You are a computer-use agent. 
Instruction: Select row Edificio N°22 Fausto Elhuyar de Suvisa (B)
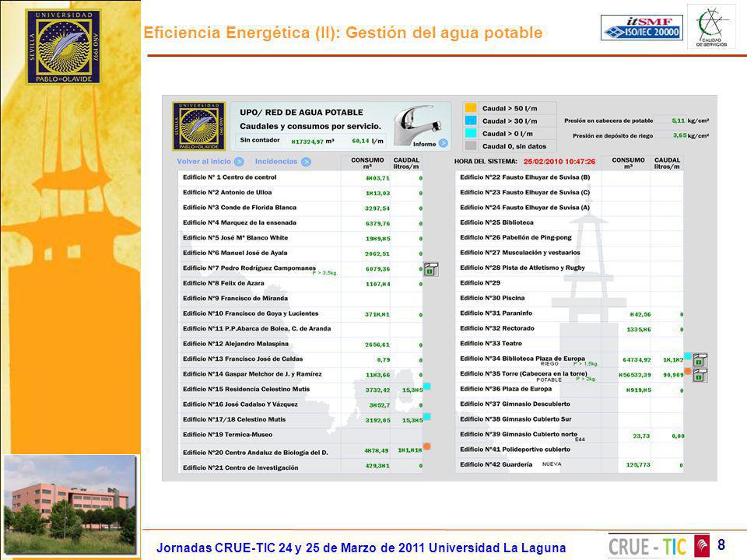570,177
